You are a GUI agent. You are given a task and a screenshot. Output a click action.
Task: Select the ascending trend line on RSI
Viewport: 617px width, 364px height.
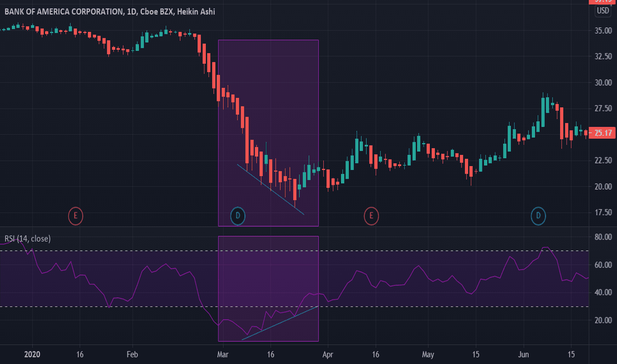[280, 323]
